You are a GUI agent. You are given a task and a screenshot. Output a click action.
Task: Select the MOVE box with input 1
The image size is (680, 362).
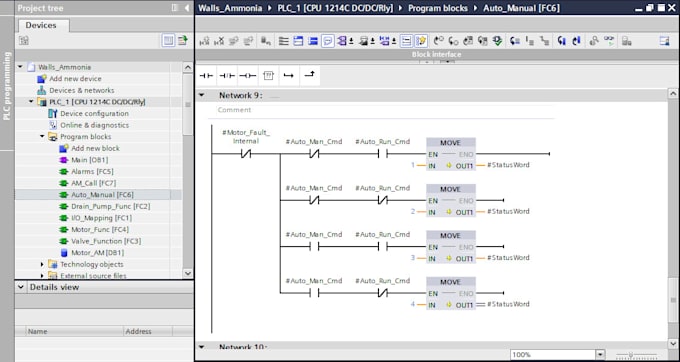pos(451,154)
